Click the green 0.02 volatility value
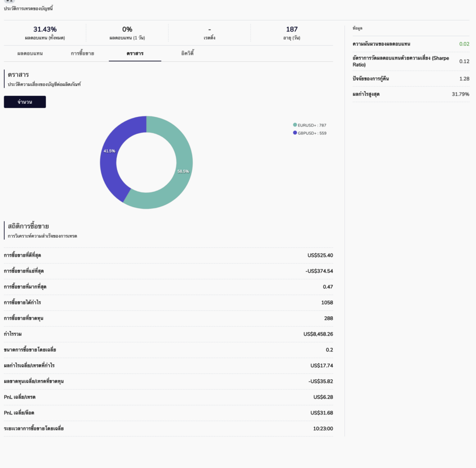Screen dimensions: 476x468 pos(464,44)
